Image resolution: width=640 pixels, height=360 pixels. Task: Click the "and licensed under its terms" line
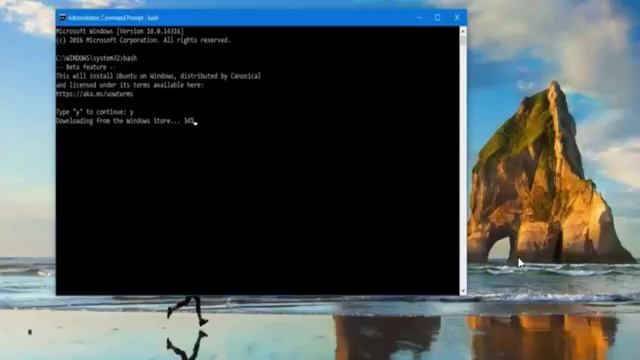[x=130, y=85]
